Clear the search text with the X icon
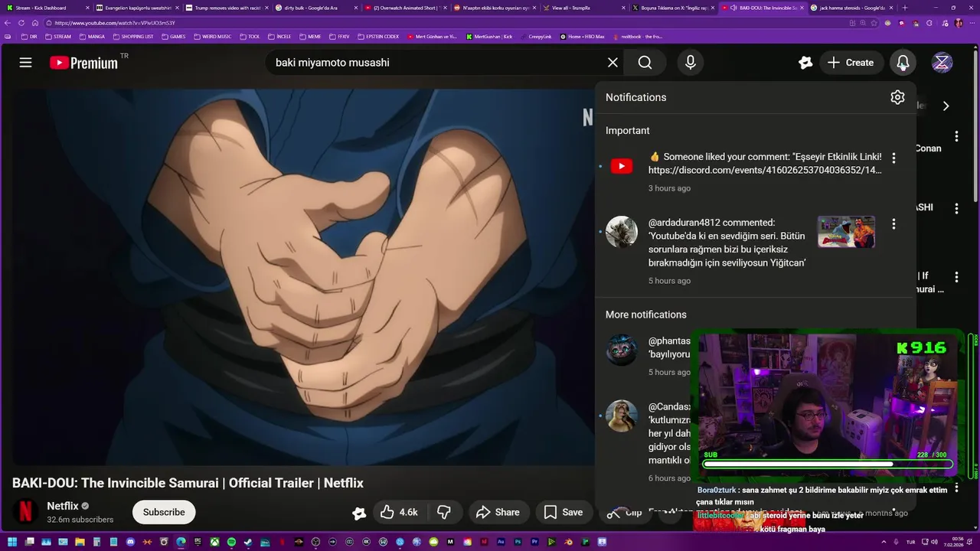 (612, 63)
